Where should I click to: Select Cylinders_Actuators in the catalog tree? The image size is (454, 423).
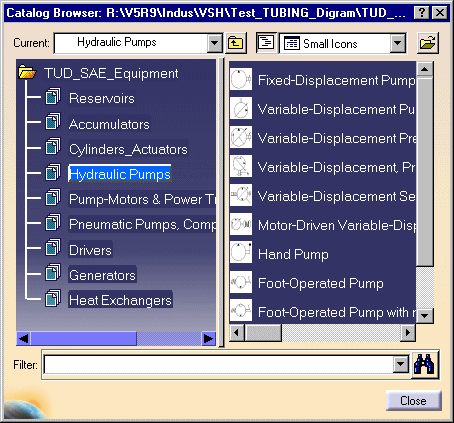pos(128,149)
